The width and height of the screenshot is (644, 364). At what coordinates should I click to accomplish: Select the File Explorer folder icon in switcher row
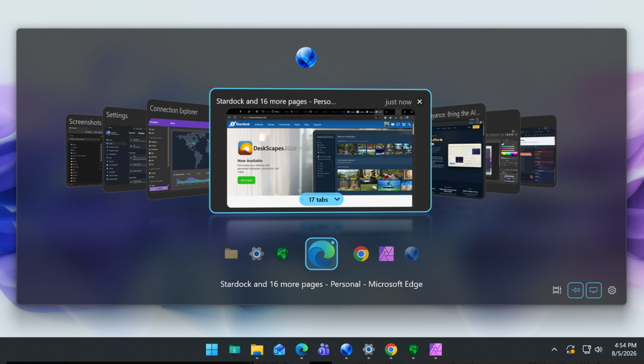(x=231, y=254)
